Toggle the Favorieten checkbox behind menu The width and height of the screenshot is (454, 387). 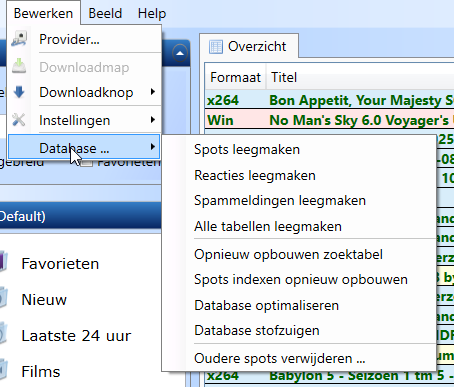point(87,163)
